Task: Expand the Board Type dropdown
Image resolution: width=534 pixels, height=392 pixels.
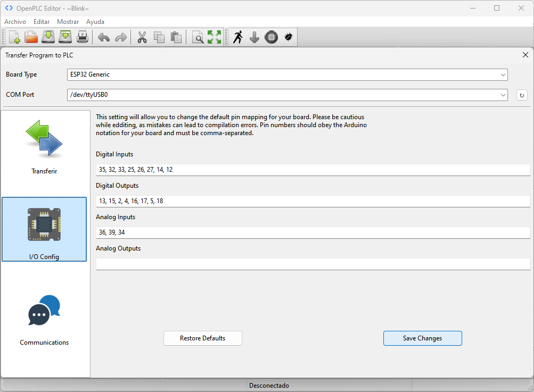Action: pos(287,75)
